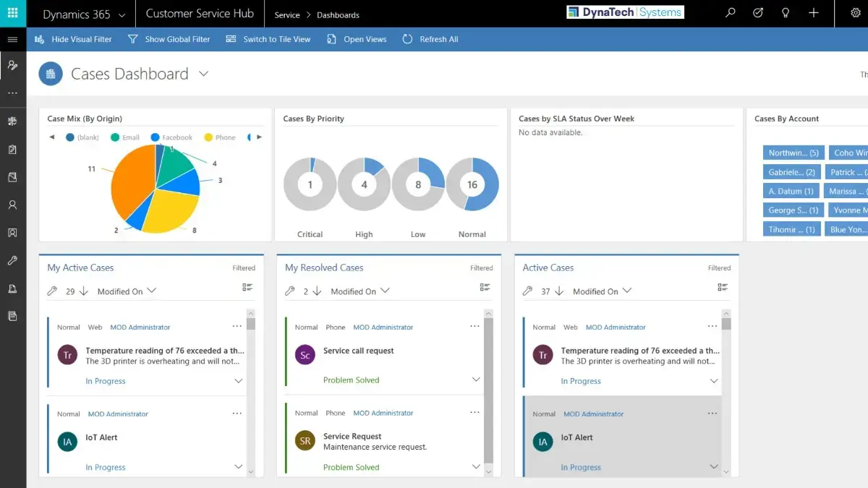Screen dimensions: 868x488
Task: Open the lightbulb assistant icon
Action: tap(786, 13)
